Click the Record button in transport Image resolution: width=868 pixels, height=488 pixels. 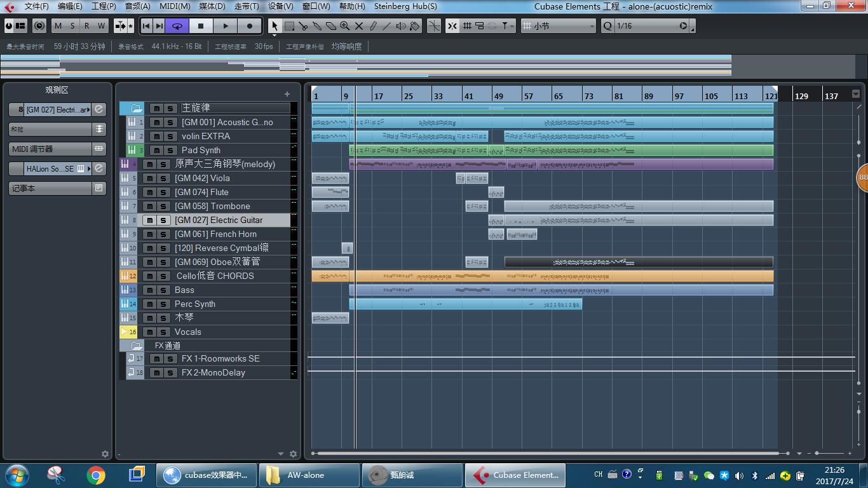249,26
